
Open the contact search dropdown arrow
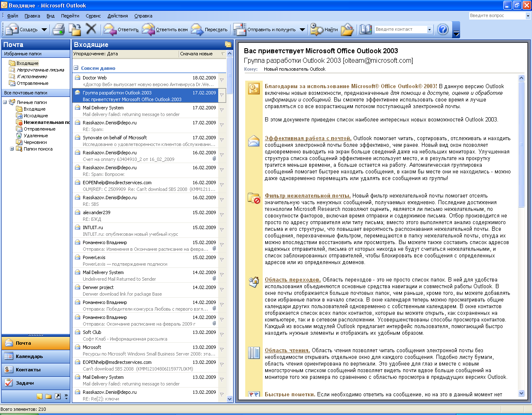tap(429, 30)
